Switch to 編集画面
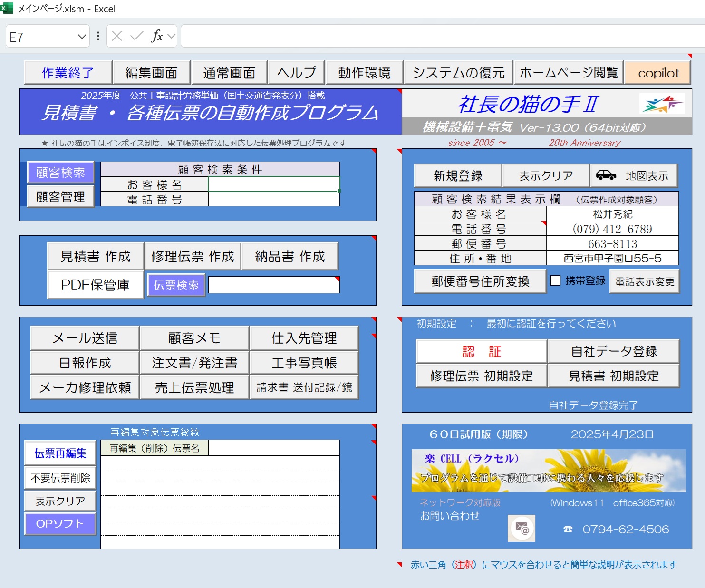Image resolution: width=705 pixels, height=588 pixels. coord(151,73)
